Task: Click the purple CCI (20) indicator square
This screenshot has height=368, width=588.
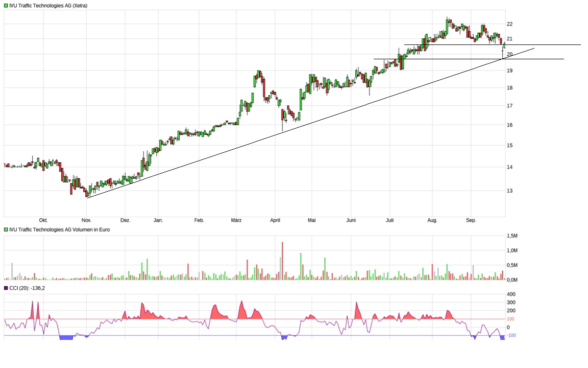Action: point(6,289)
